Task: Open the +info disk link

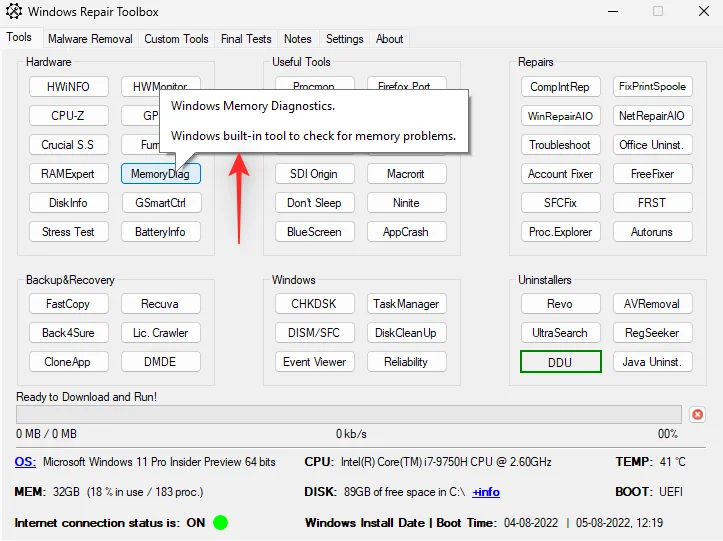Action: [486, 492]
